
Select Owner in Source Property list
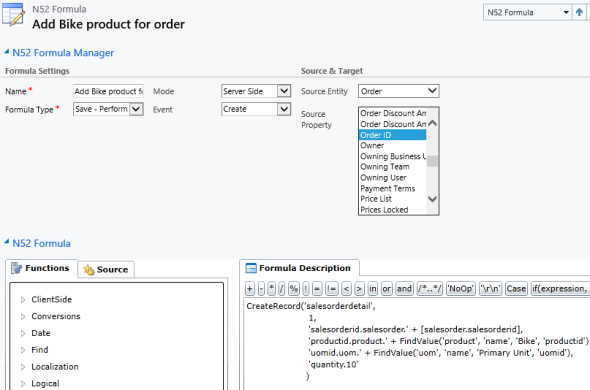tap(393, 145)
